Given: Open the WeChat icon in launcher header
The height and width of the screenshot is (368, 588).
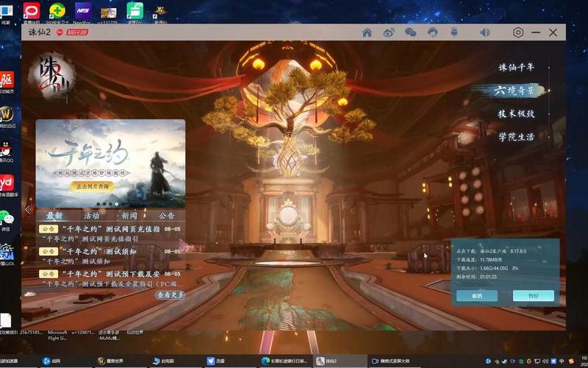Looking at the screenshot, I should pyautogui.click(x=411, y=32).
